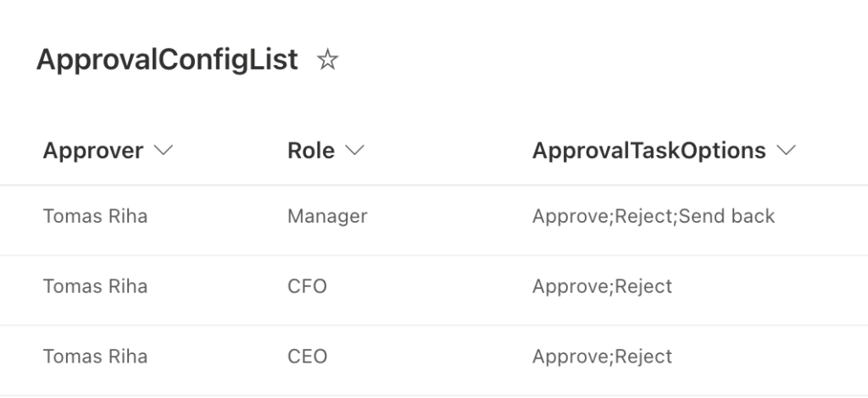Select the whole Manager row by its blank area

click(x=434, y=220)
